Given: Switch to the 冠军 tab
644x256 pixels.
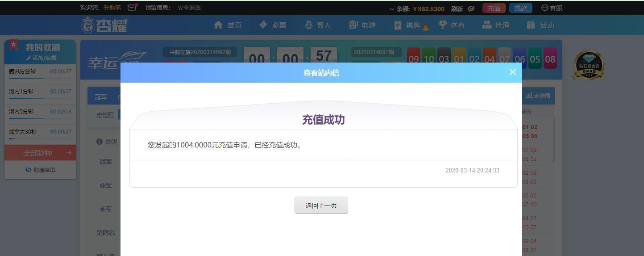Looking at the screenshot, I should click(x=101, y=97).
